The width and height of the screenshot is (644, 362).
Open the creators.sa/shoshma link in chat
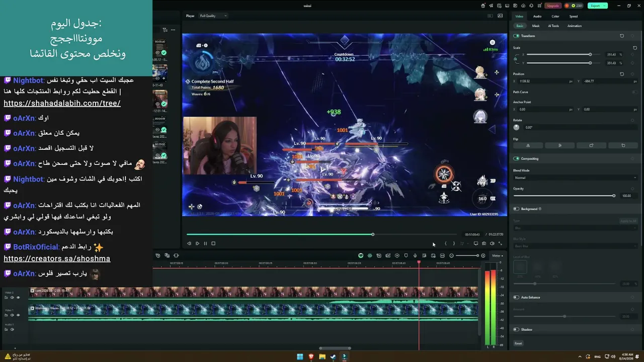(x=57, y=259)
